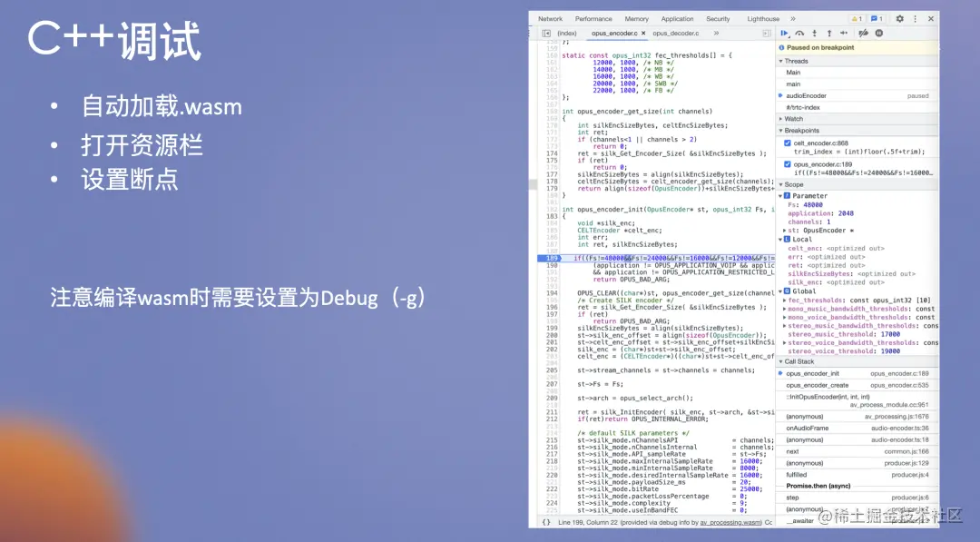Select the (index) file tab
Image resolution: width=980 pixels, height=542 pixels.
[x=567, y=33]
